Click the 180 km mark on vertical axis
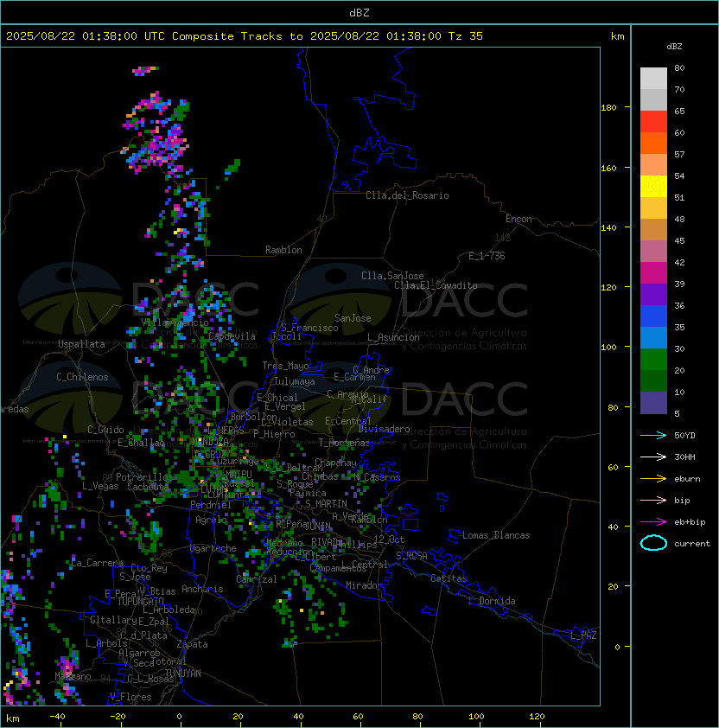 (608, 108)
